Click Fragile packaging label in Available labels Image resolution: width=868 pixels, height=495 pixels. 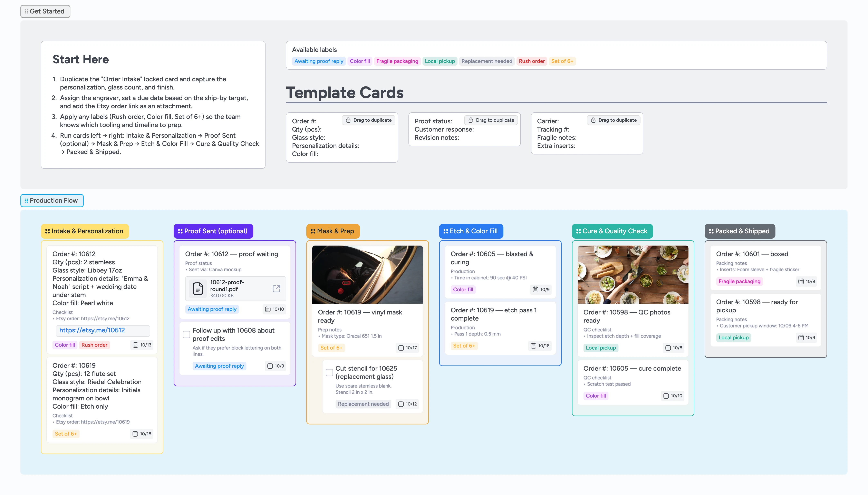[397, 61]
